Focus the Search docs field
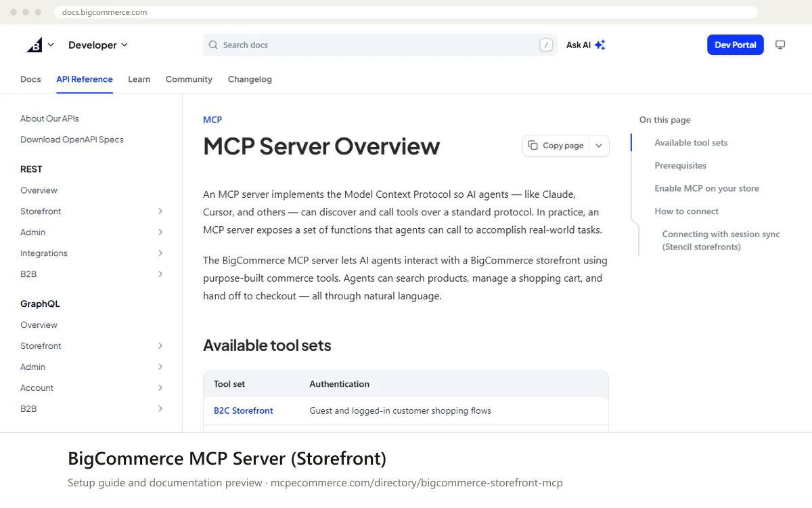This screenshot has height=508, width=812. [380, 45]
